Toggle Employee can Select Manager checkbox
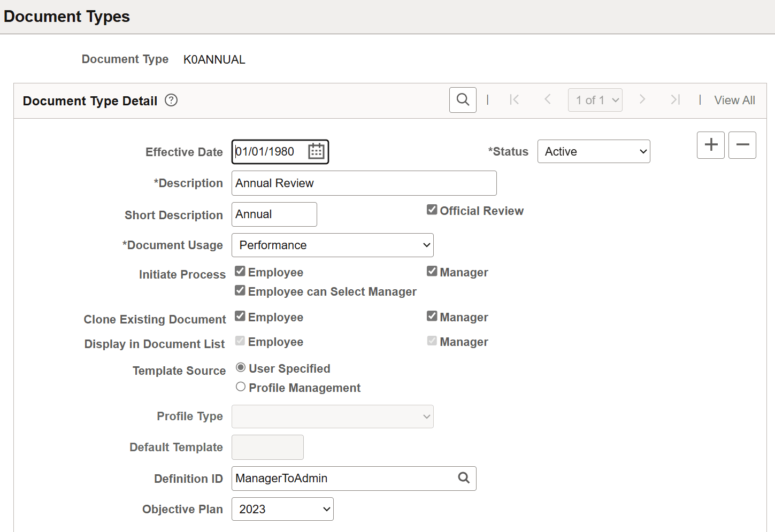Screen dimensions: 775x532 coord(240,291)
